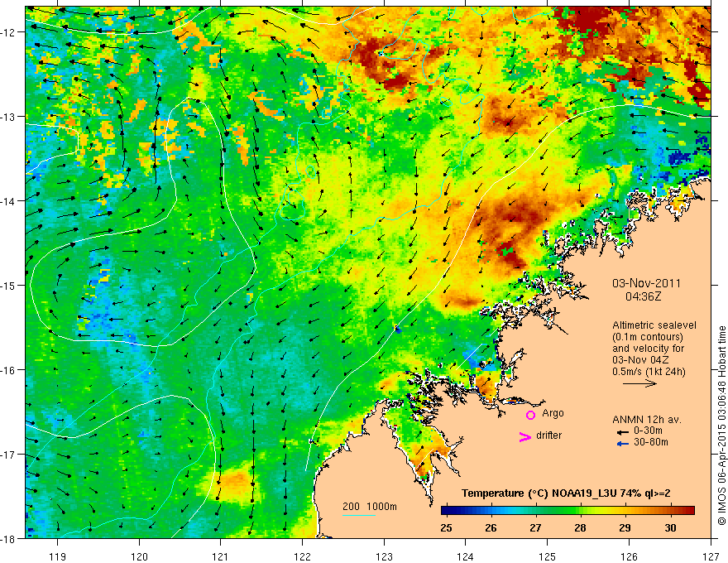
Task: Click the 0.5m/s velocity scale arrow
Action: (x=639, y=383)
